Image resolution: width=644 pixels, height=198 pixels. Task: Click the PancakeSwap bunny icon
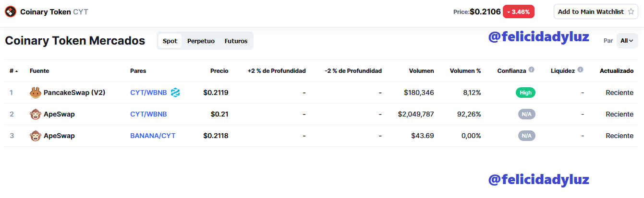click(x=35, y=93)
